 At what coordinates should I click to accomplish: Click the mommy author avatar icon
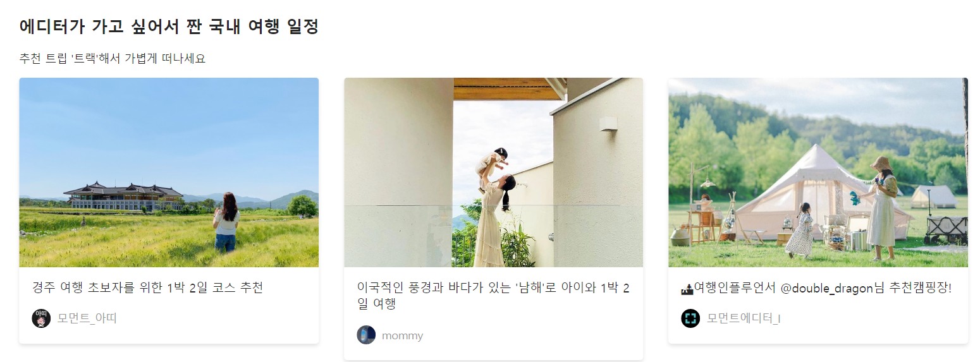[366, 335]
